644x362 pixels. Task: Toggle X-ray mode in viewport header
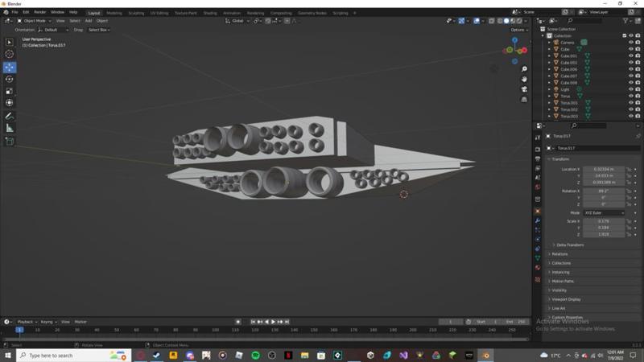tap(492, 21)
